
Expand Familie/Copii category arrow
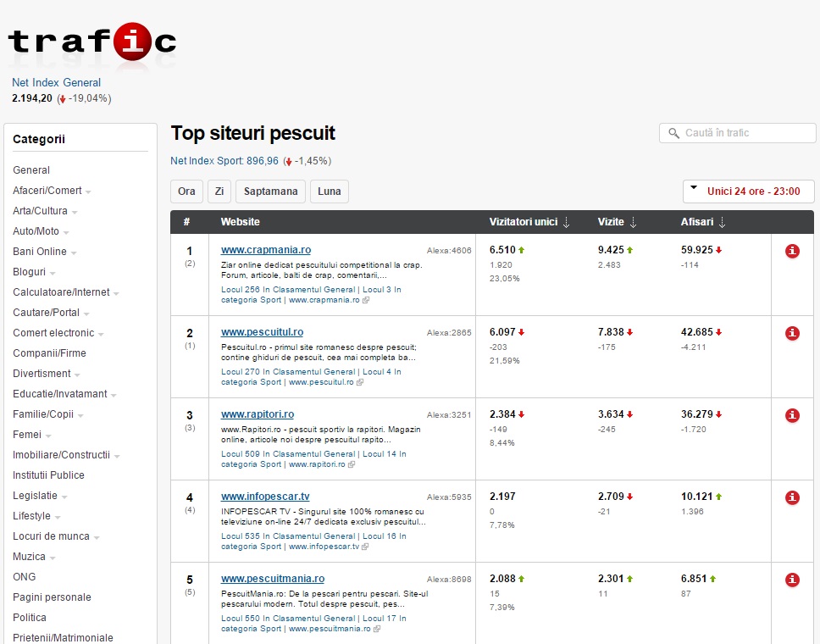80,416
